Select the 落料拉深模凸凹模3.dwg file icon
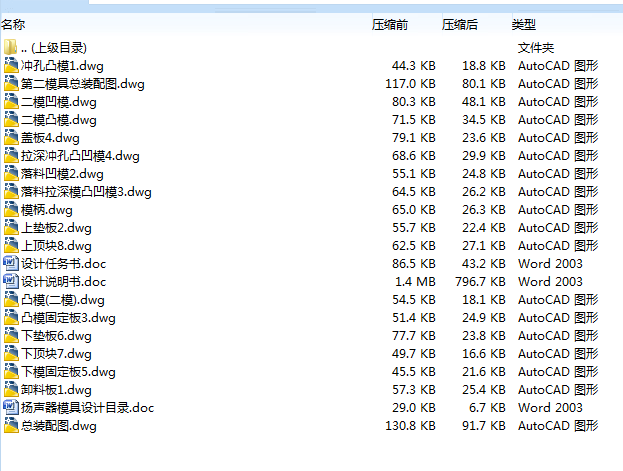This screenshot has width=623, height=471. [x=11, y=192]
